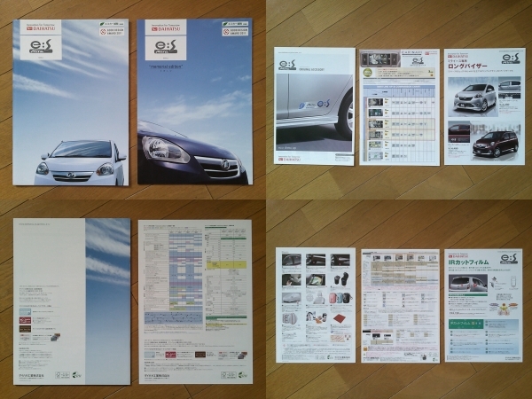The width and height of the screenshot is (532, 399).
Task: Click the e:S logo on the IR cut film leaflet
Action: pos(508,259)
